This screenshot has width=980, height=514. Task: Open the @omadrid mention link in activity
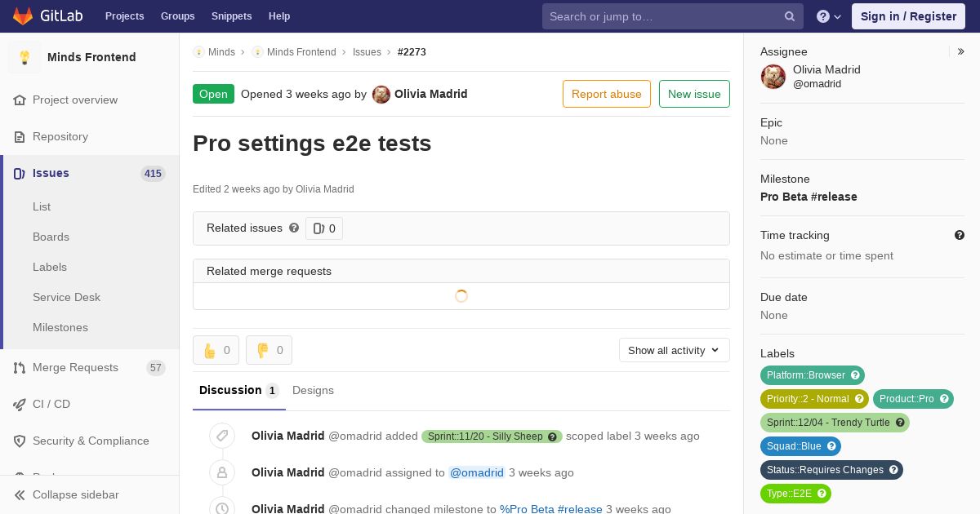coord(477,472)
